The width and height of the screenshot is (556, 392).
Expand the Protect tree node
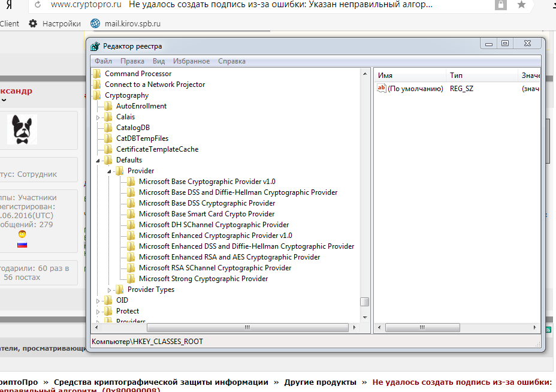pos(98,312)
